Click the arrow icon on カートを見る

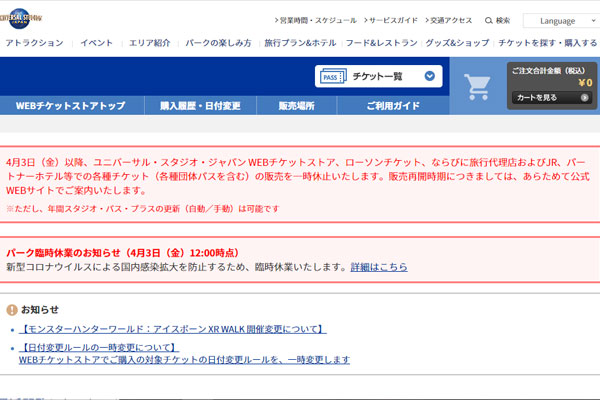[x=584, y=98]
